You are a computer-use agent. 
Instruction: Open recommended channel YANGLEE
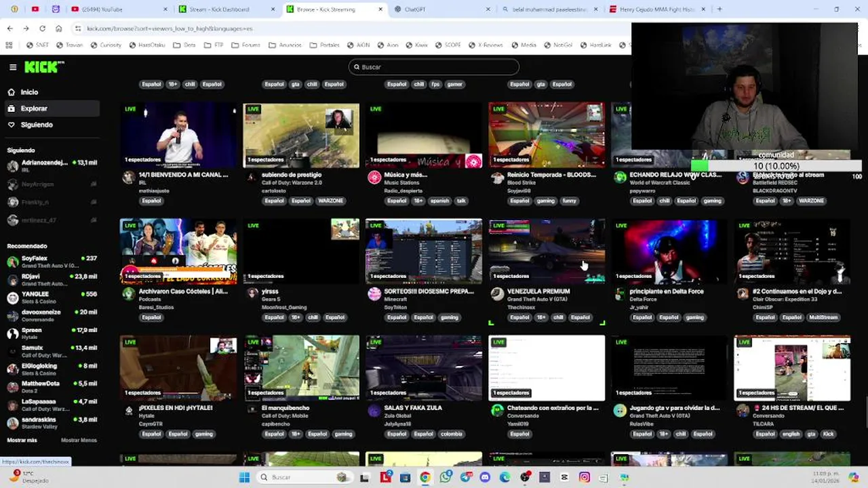tap(52, 298)
